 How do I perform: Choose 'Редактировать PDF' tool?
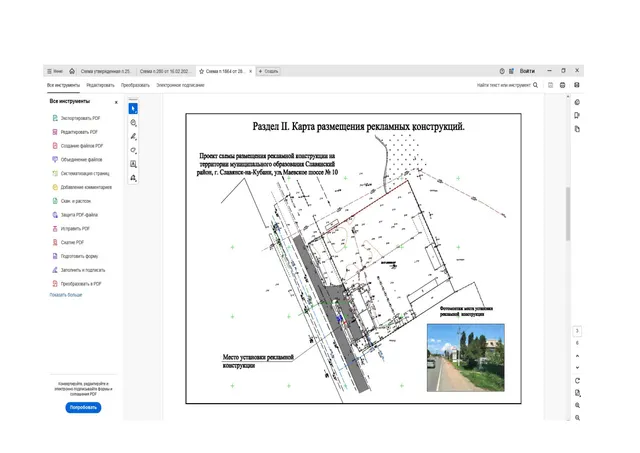(76, 132)
